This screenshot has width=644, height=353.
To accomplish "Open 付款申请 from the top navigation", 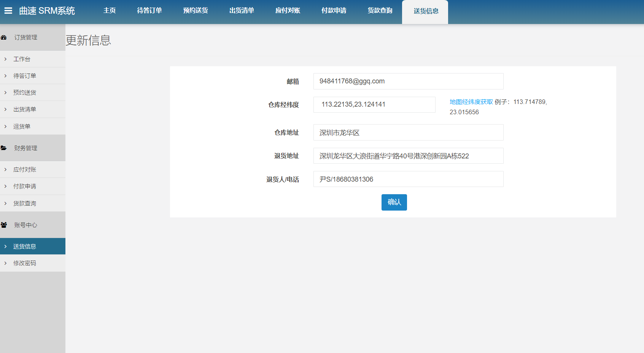I will point(334,11).
